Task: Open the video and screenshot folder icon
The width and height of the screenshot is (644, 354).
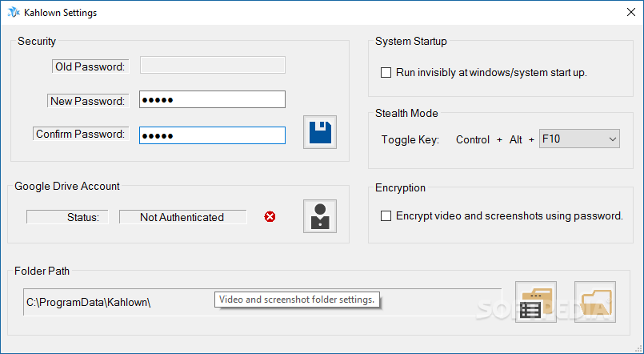Action: point(595,302)
